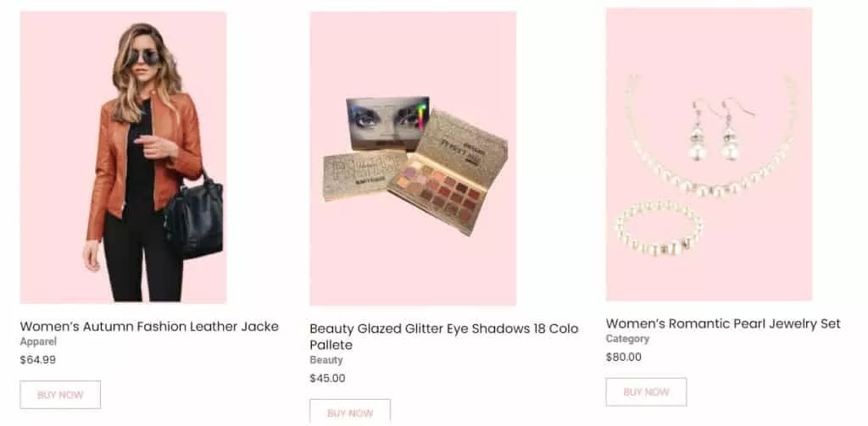Open the leather jacket product image
The image size is (868, 426).
tap(123, 158)
